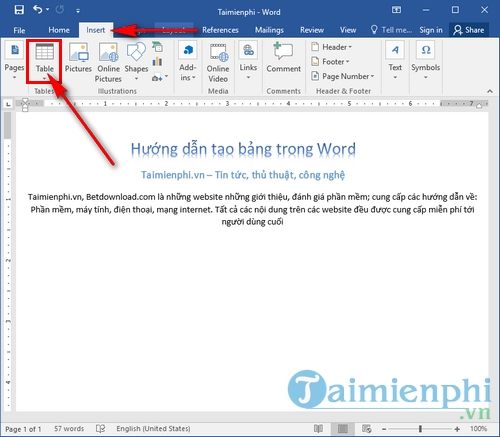Insert Pictures from this device
Viewport: 500px width, 437px height.
tap(78, 58)
